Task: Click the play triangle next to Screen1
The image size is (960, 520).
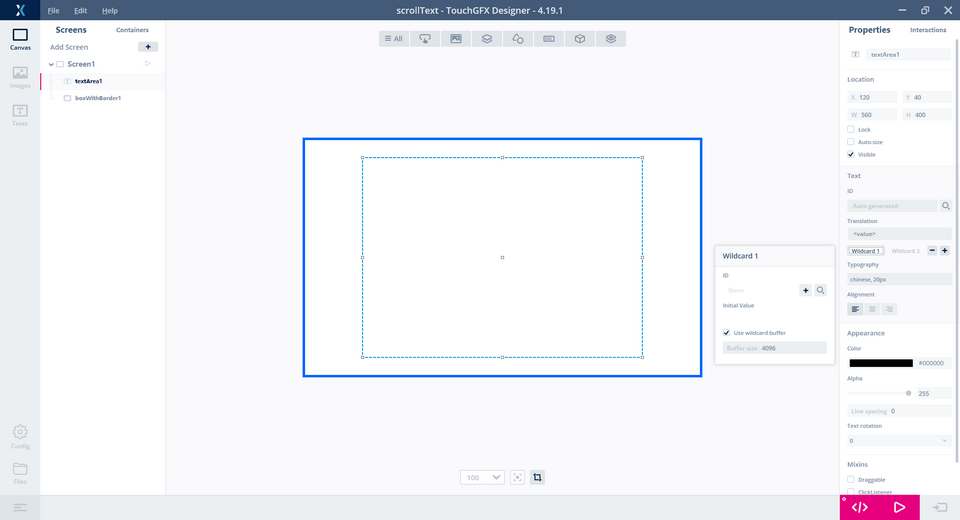Action: [148, 64]
